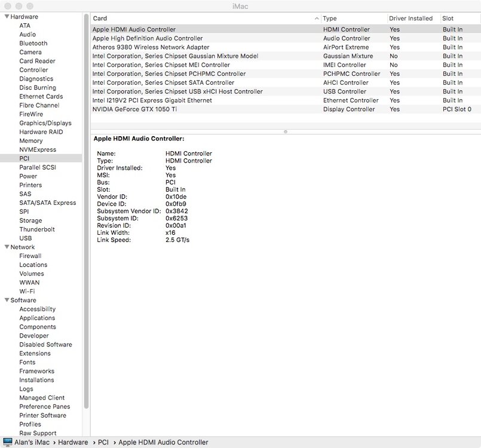Collapse the Hardware section triangle
This screenshot has width=481, height=448.
(6, 17)
